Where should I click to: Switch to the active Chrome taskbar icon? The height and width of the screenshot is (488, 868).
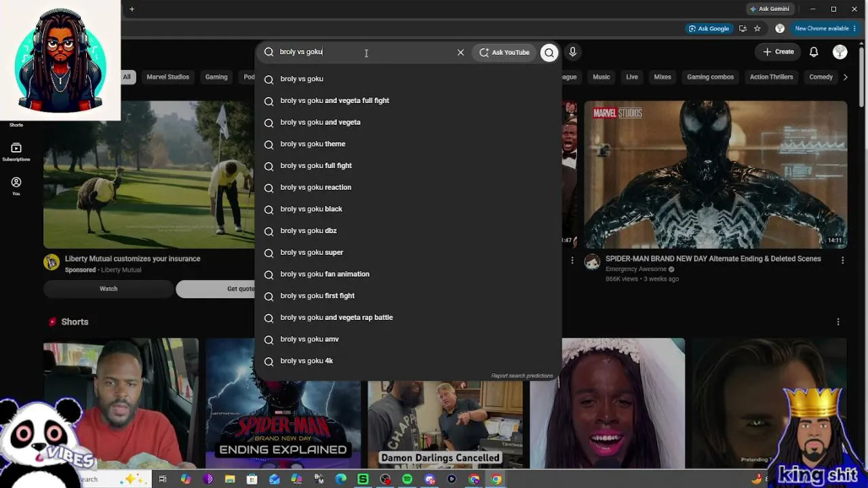[x=496, y=479]
